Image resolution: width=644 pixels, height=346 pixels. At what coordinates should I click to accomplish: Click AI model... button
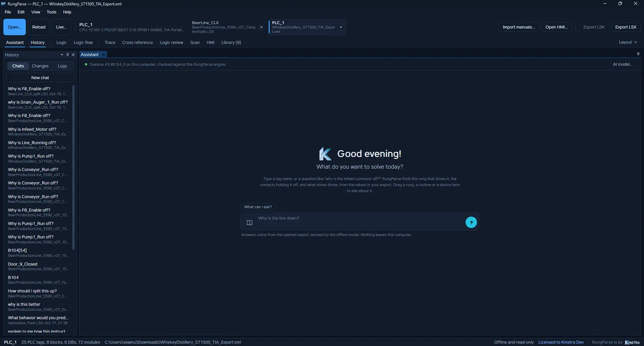point(622,64)
